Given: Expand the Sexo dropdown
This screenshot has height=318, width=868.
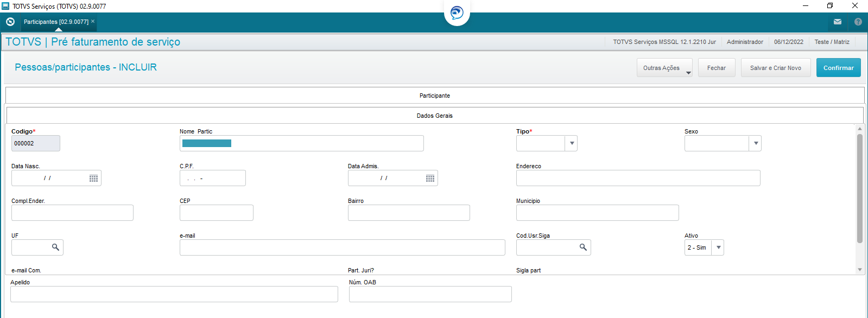Looking at the screenshot, I should (x=756, y=143).
